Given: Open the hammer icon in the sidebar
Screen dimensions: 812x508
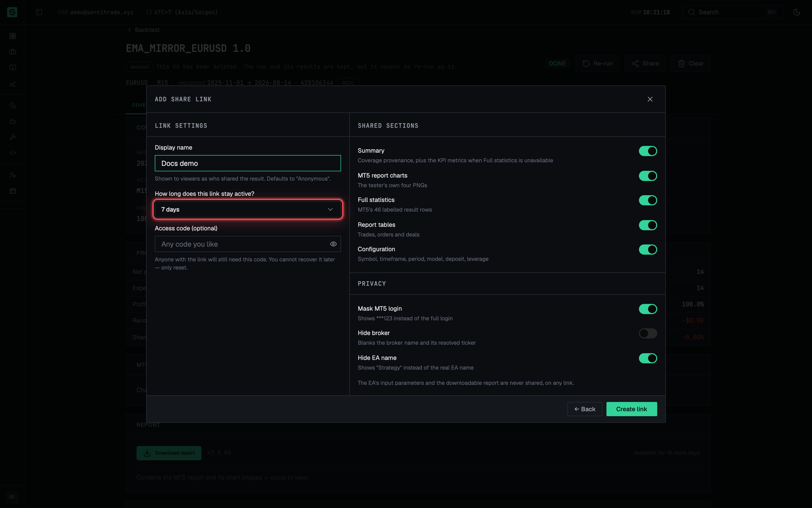Looking at the screenshot, I should click(13, 137).
